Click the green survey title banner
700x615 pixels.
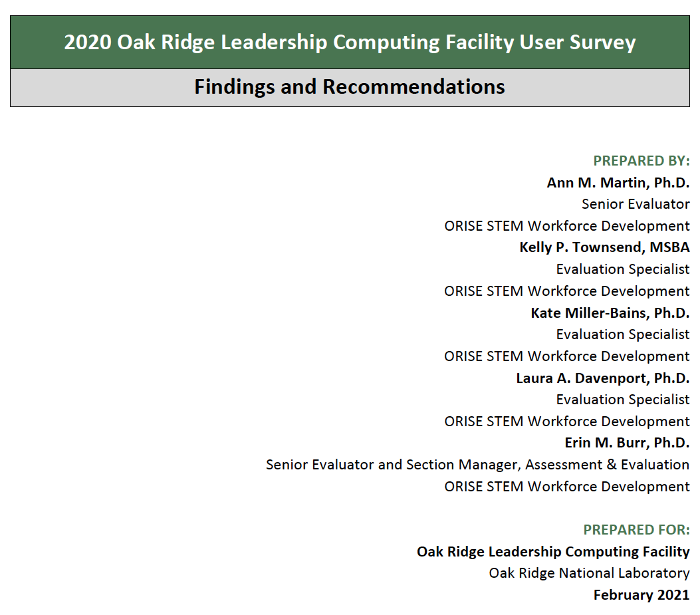350,43
